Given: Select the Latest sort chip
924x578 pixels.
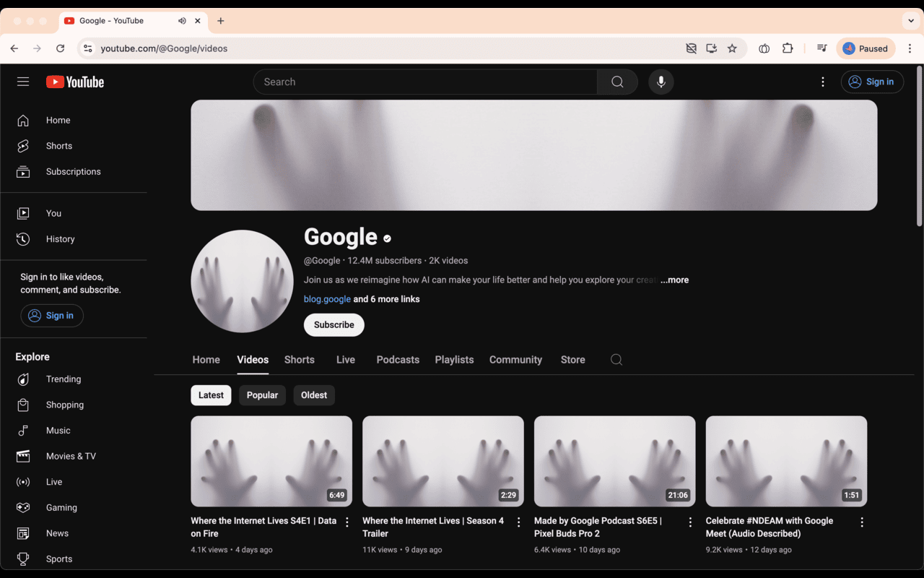Looking at the screenshot, I should 211,395.
